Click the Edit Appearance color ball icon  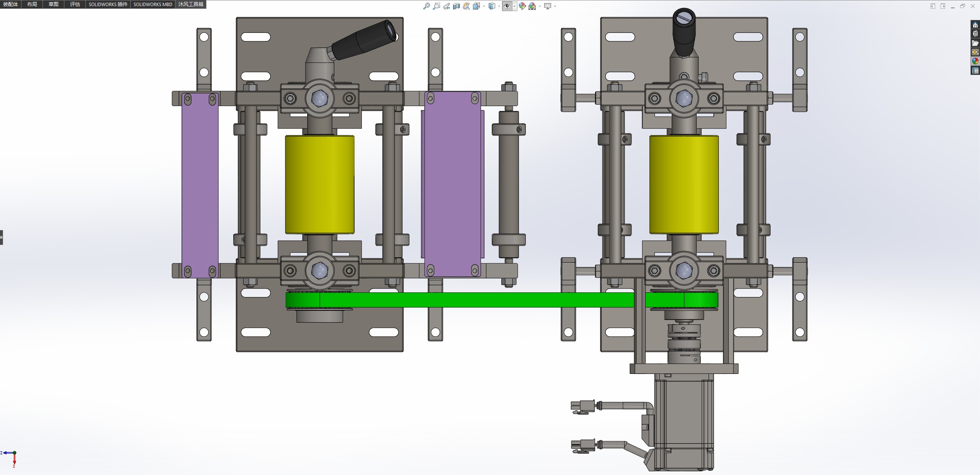coord(522,6)
